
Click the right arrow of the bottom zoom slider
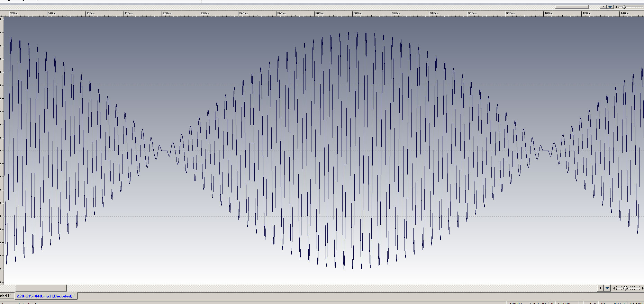pos(642,288)
